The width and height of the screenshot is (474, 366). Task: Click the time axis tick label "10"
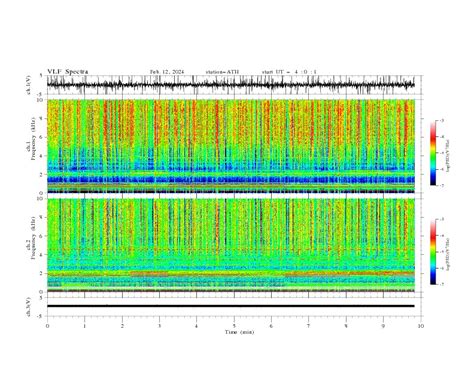(x=421, y=326)
